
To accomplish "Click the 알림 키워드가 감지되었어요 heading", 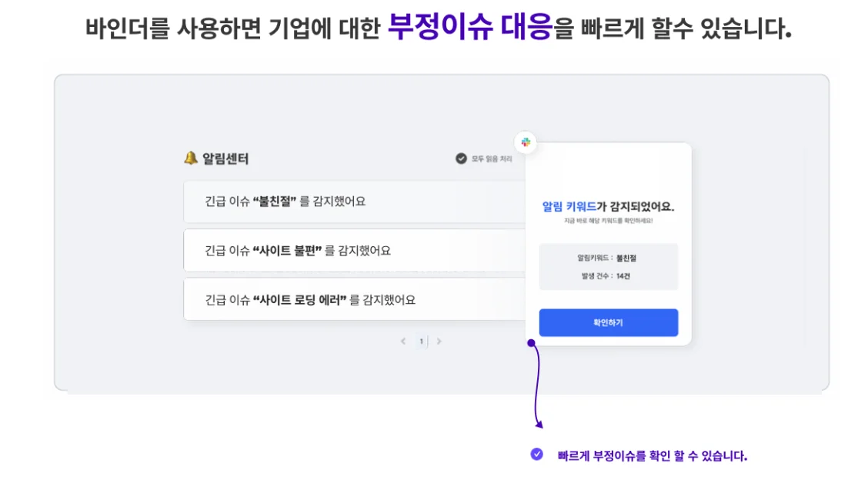I will tap(608, 206).
